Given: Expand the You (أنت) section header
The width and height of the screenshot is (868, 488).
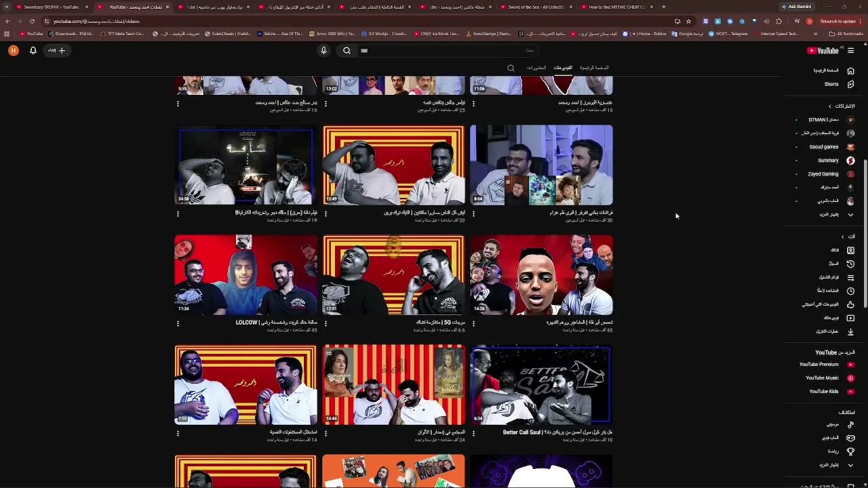Looking at the screenshot, I should [848, 237].
